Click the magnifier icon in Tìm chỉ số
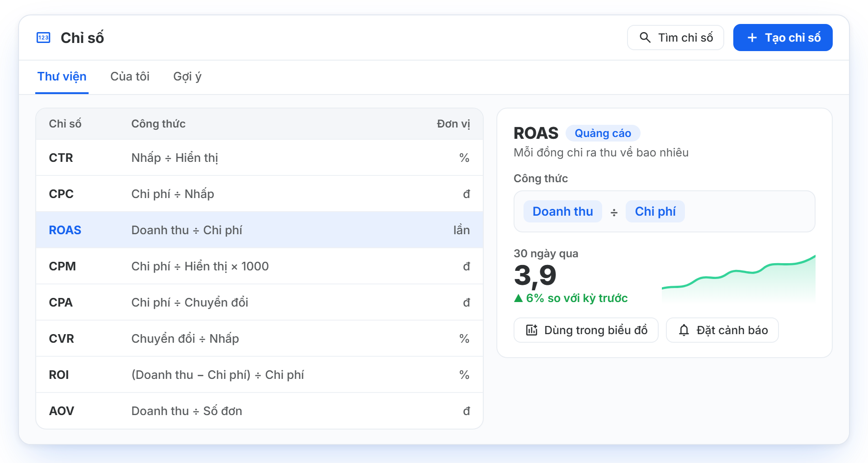This screenshot has width=868, height=463. coord(645,38)
